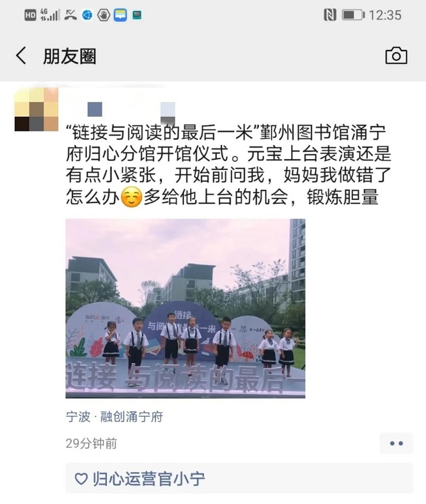Viewport: 426px width, 504px height.
Task: Tap the blue message notification icon
Action: (120, 15)
